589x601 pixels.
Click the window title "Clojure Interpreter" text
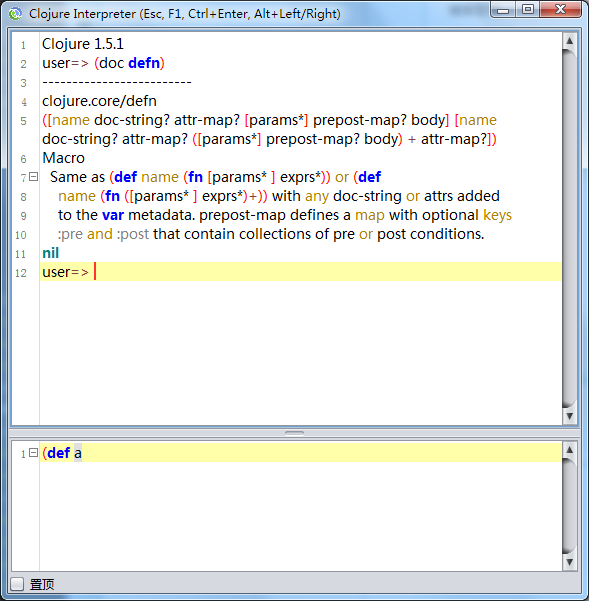pyautogui.click(x=82, y=14)
